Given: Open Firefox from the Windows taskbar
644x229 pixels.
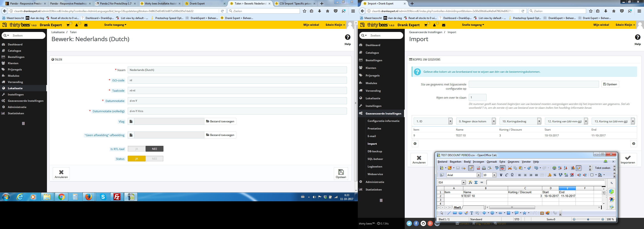Looking at the screenshot, I should [88, 197].
